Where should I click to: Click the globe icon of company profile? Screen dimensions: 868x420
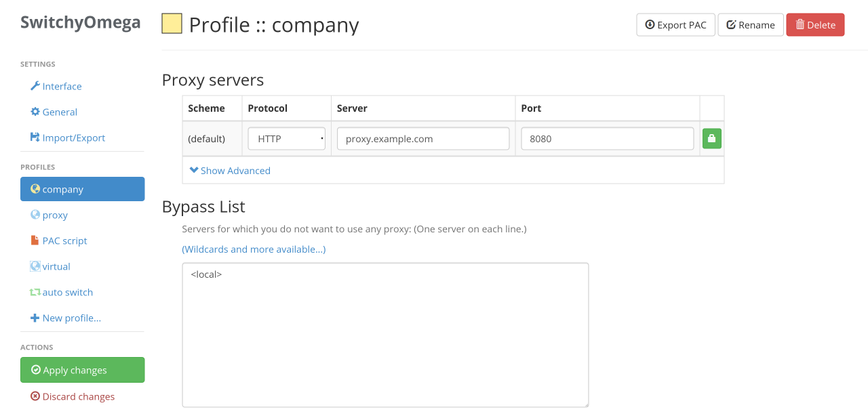point(35,189)
